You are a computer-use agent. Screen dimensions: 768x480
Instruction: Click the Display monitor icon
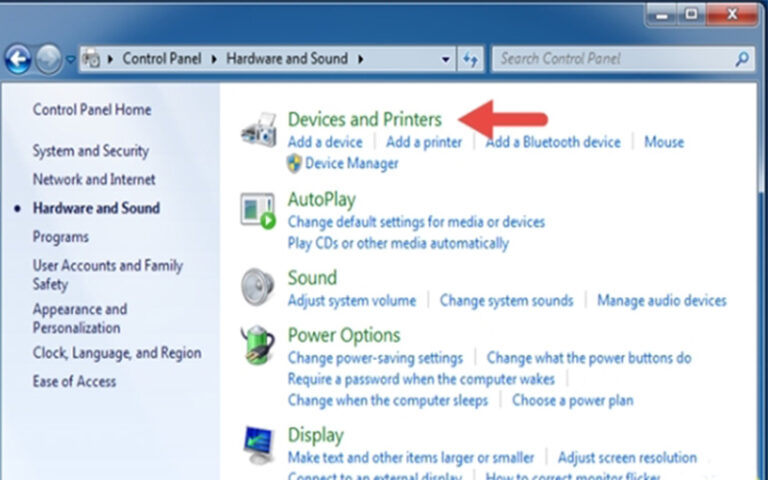[x=259, y=445]
